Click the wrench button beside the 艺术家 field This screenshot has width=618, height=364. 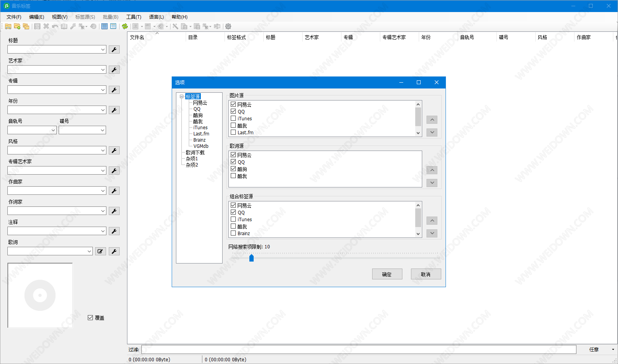[x=114, y=70]
